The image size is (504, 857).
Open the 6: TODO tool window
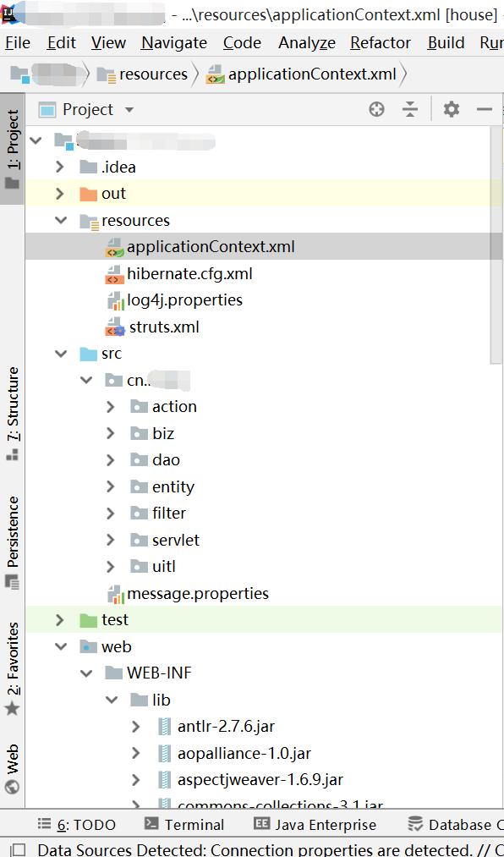point(76,824)
